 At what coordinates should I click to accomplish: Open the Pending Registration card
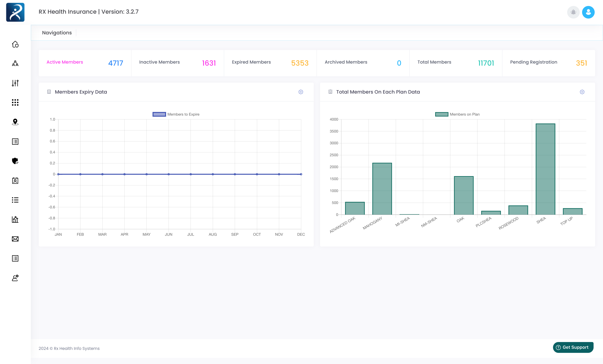click(x=549, y=63)
